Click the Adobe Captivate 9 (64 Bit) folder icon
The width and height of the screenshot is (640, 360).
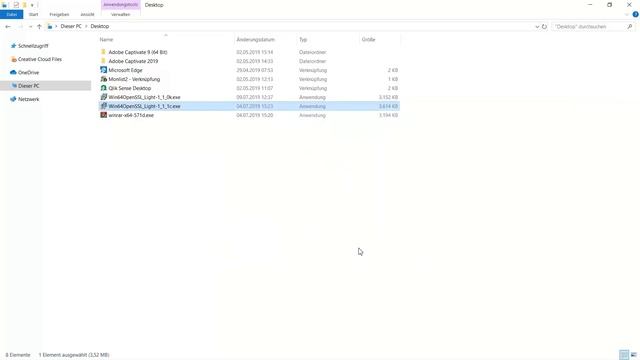(103, 52)
